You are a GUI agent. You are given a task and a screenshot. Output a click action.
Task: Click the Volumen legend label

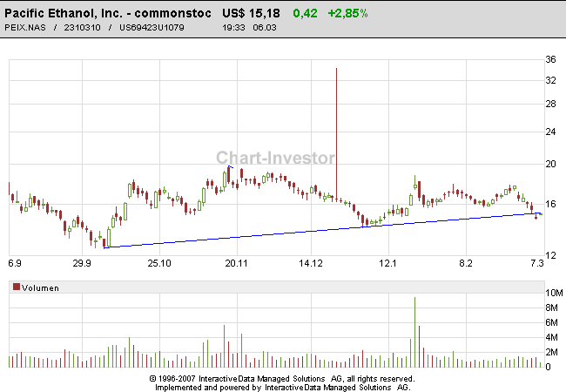(x=40, y=287)
